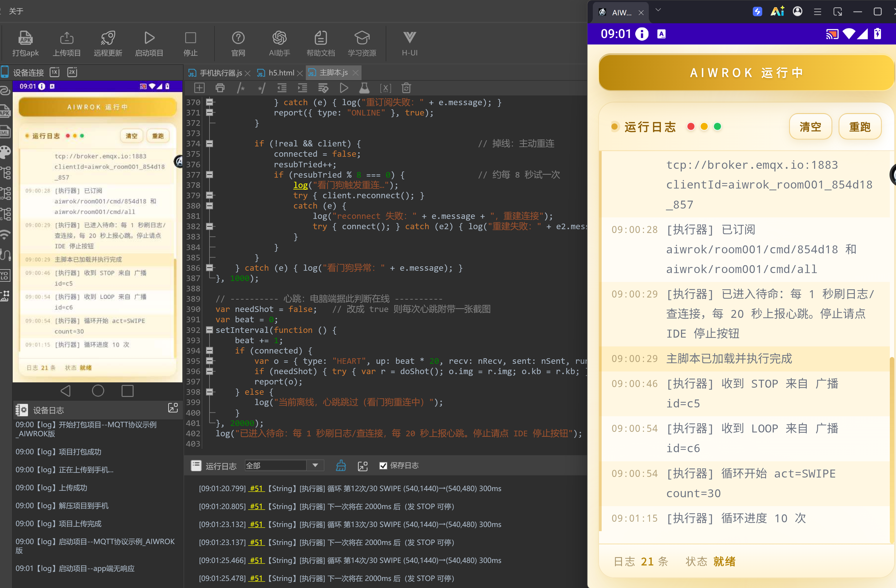This screenshot has height=588, width=896.
Task: Open the 关于 menu
Action: [16, 11]
